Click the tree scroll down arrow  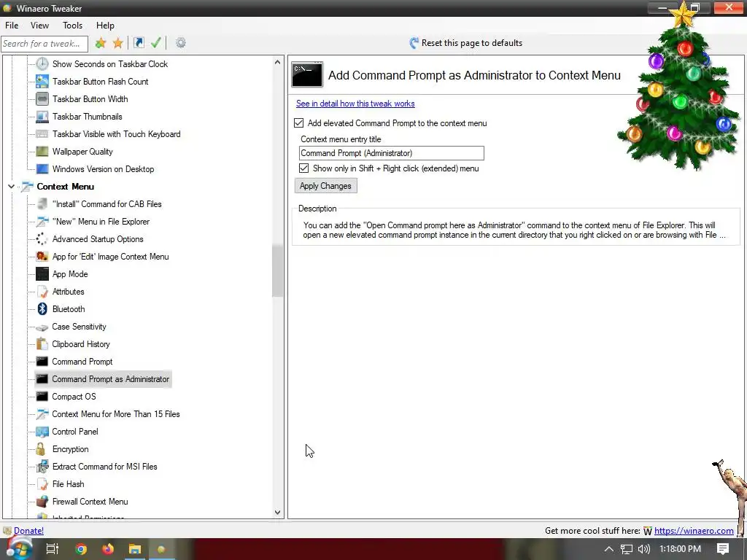(x=277, y=513)
